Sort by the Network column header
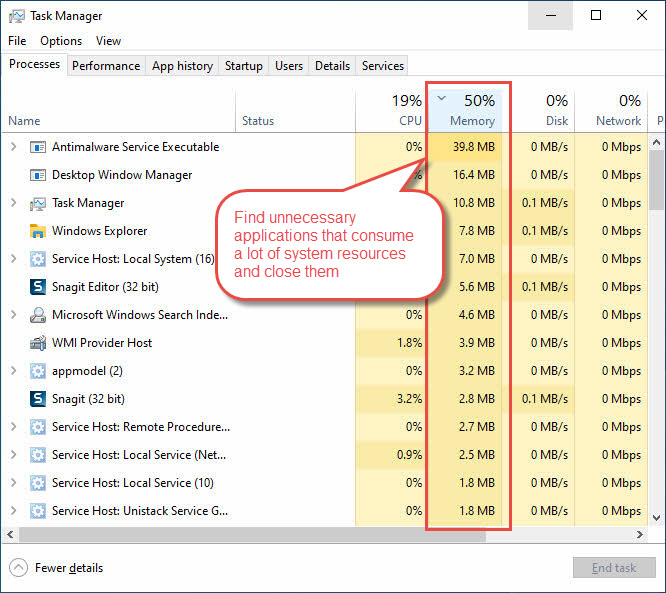 [x=611, y=111]
